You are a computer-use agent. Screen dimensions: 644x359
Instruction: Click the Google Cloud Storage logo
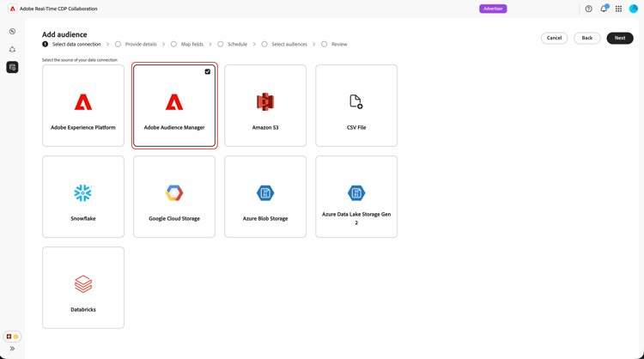coord(174,193)
